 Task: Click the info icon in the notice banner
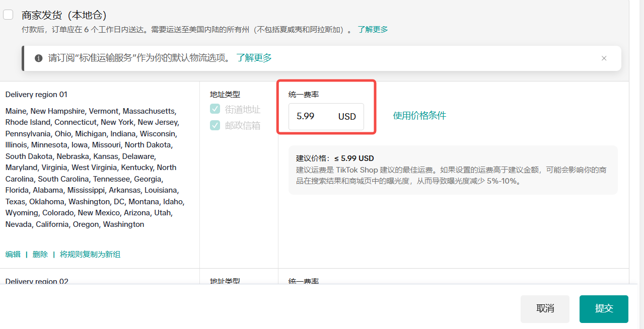39,58
